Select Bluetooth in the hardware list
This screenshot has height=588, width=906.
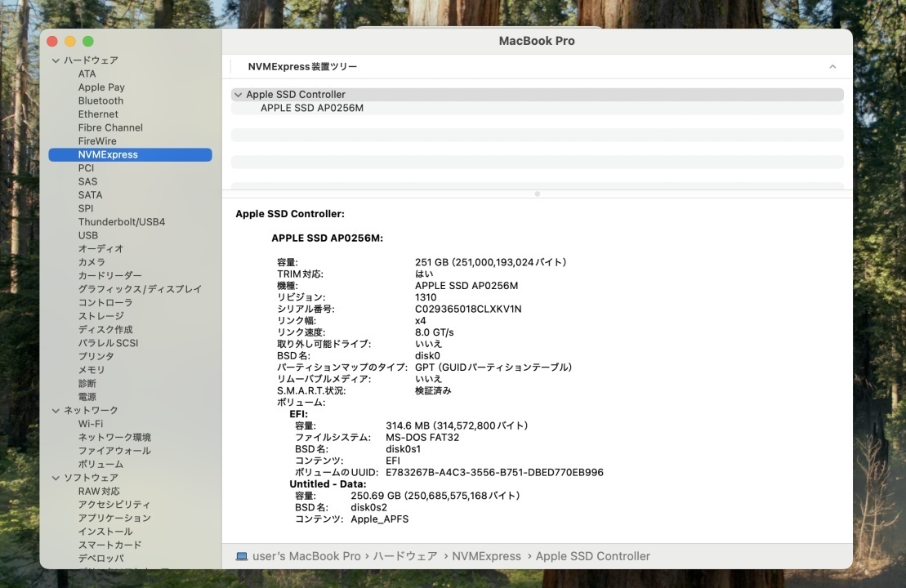(x=100, y=101)
